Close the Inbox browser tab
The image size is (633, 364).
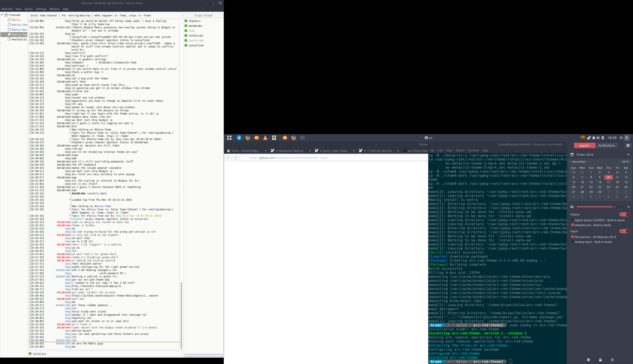(266, 151)
